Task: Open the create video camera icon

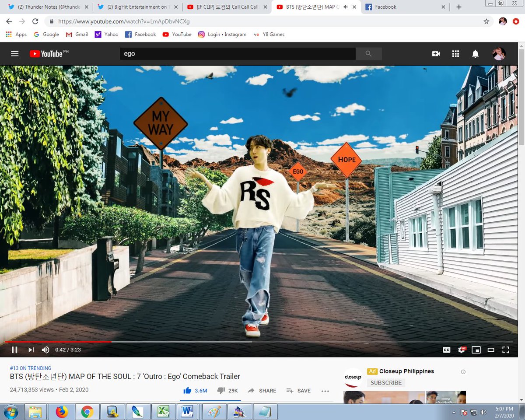Action: [436, 54]
